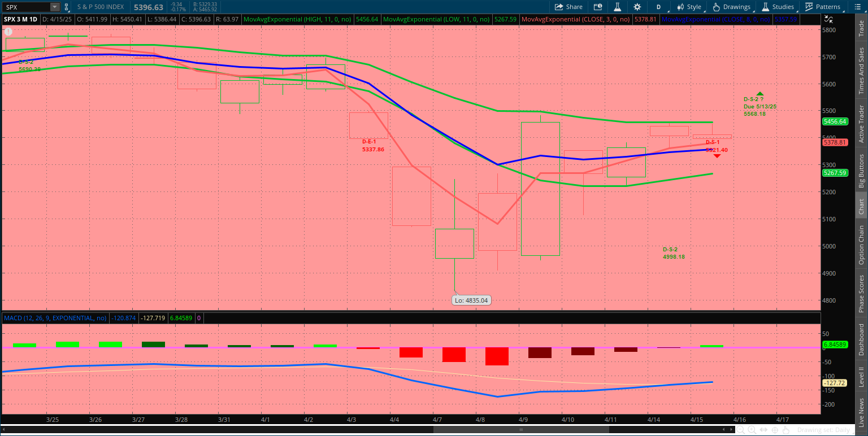868x436 pixels.
Task: Click the flask Edit Studies icon
Action: (x=617, y=7)
